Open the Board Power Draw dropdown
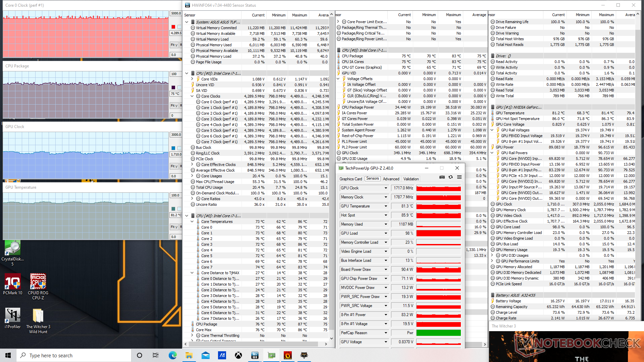 click(386, 269)
